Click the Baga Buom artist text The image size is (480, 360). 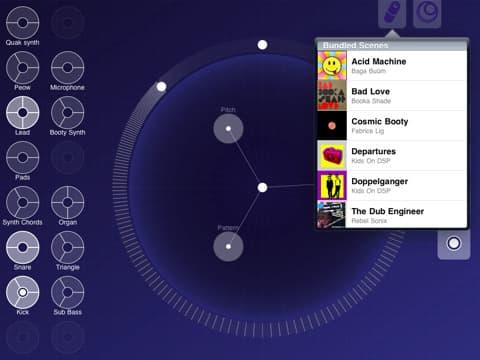pyautogui.click(x=369, y=71)
